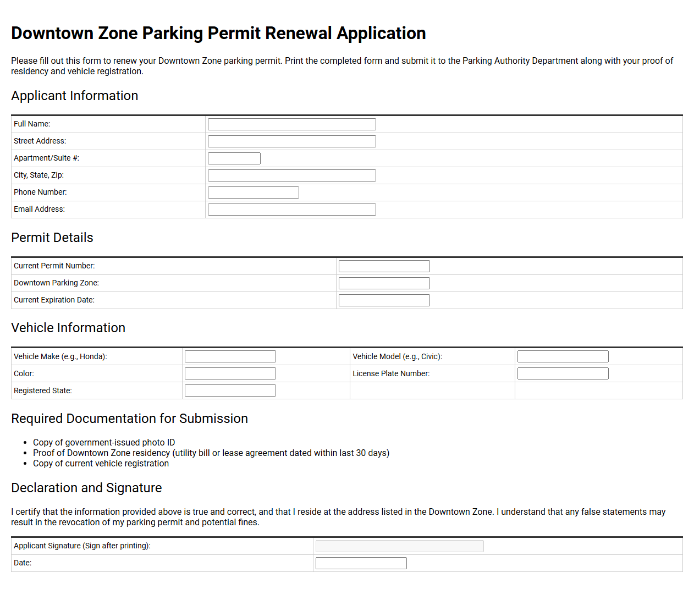Click the Vehicle Make input box
694x616 pixels.
tap(230, 356)
